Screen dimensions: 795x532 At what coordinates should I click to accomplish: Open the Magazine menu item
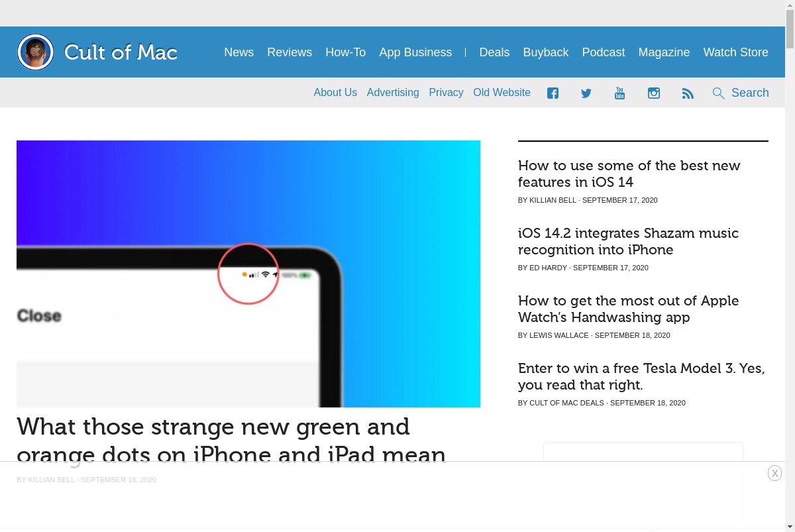tap(664, 52)
